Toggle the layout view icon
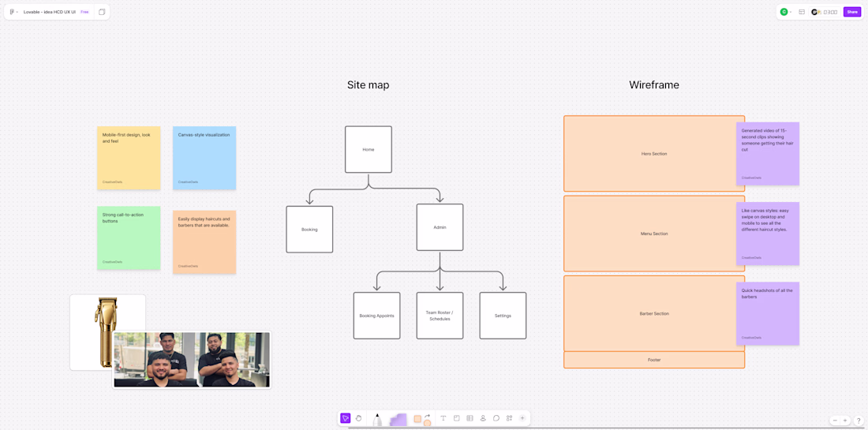 click(x=802, y=12)
